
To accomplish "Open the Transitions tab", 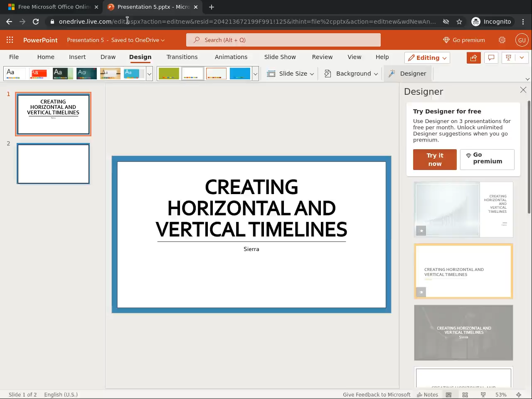I will click(x=182, y=57).
